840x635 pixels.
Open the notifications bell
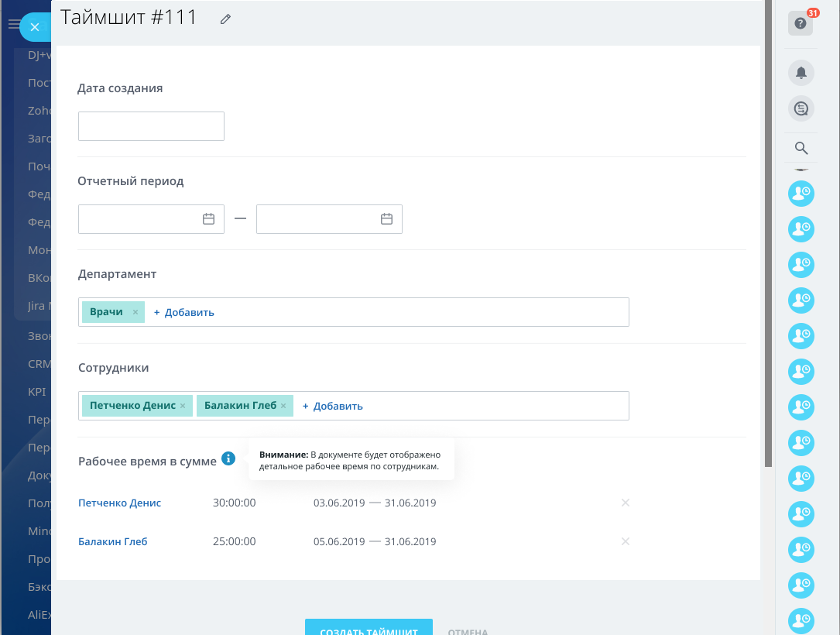coord(801,73)
